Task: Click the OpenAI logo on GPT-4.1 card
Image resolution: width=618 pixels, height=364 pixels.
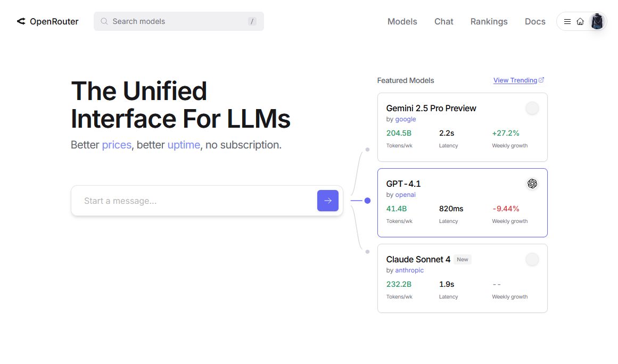Action: coord(532,184)
